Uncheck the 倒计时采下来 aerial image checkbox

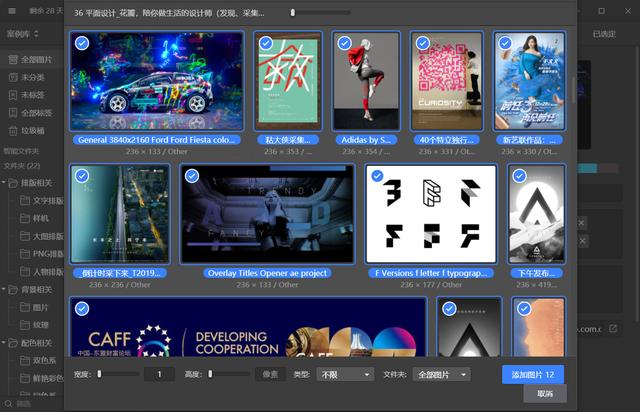pos(82,176)
